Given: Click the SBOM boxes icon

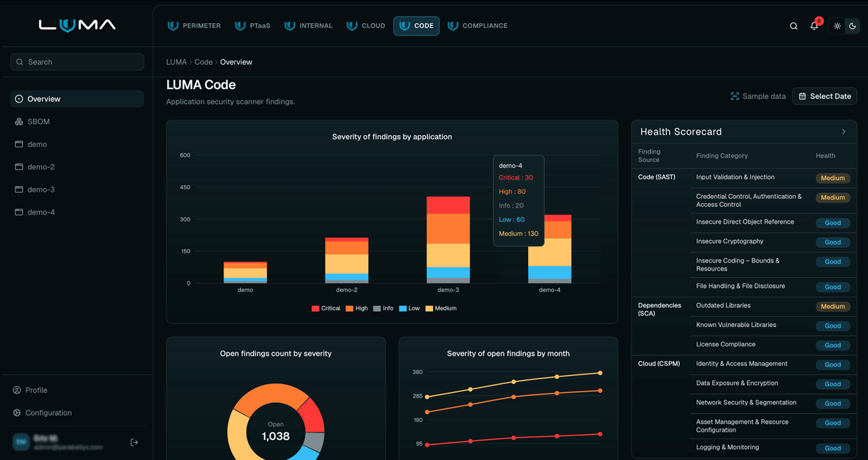Looking at the screenshot, I should coord(19,122).
